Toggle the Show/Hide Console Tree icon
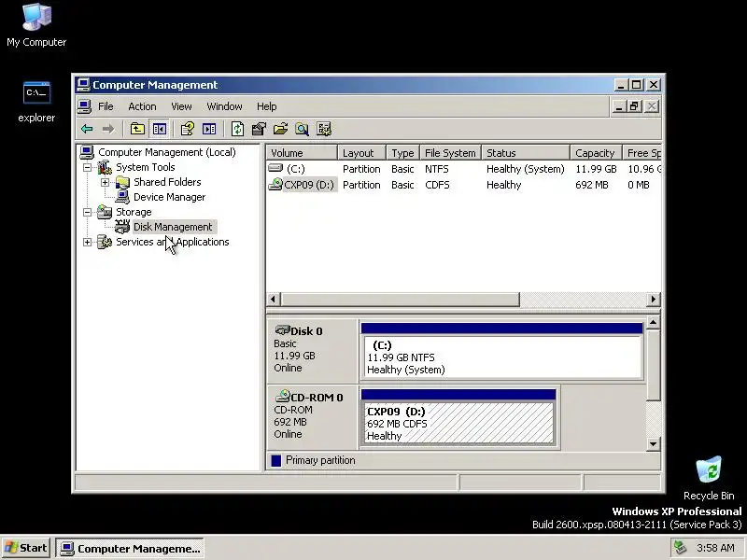The height and width of the screenshot is (560, 747). pyautogui.click(x=159, y=129)
